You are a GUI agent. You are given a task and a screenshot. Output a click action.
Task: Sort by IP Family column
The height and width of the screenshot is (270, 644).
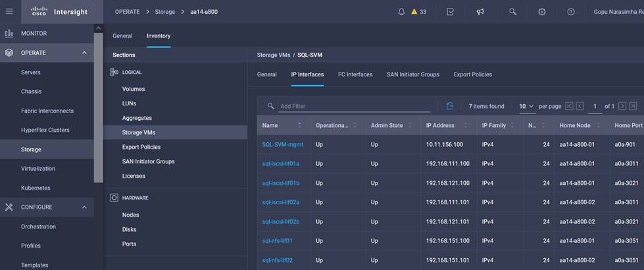[x=512, y=125]
